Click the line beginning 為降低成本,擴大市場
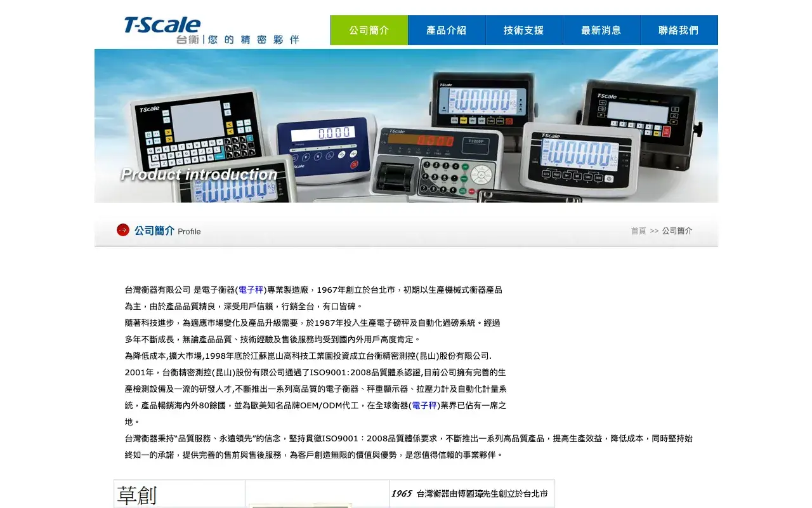The height and width of the screenshot is (508, 812). [x=308, y=356]
